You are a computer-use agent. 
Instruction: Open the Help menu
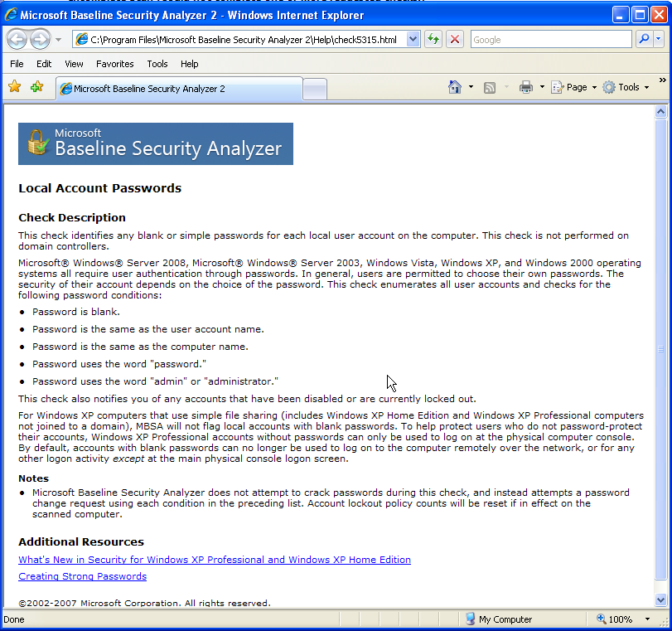(x=189, y=64)
